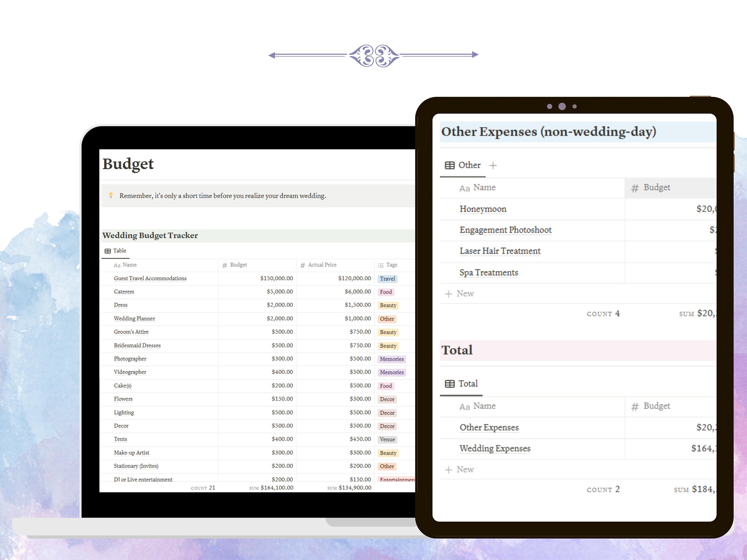Click the SUM $164,100.00 budget total
This screenshot has height=560, width=747.
pos(271,488)
